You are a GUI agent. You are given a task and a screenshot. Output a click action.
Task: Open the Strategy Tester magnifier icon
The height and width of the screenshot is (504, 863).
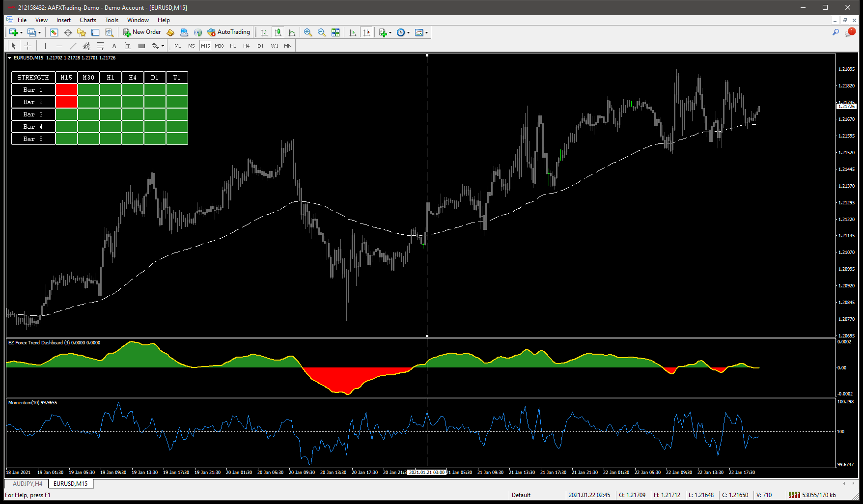coord(109,32)
